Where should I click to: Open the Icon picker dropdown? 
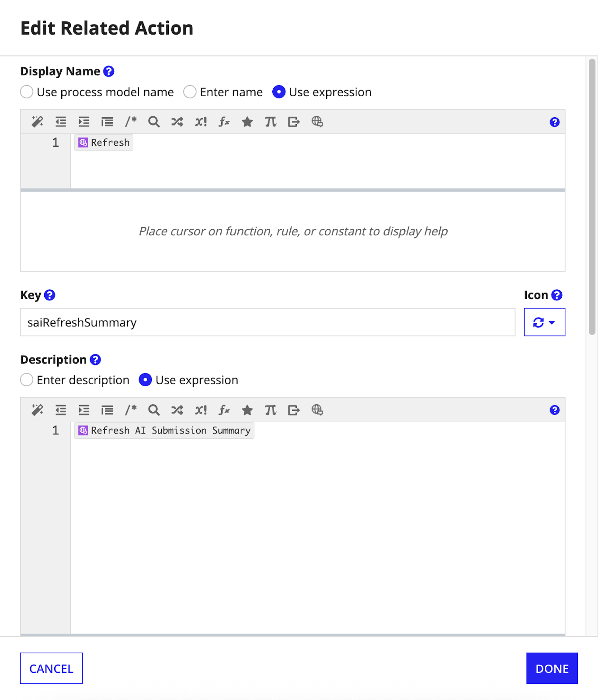[x=545, y=322]
